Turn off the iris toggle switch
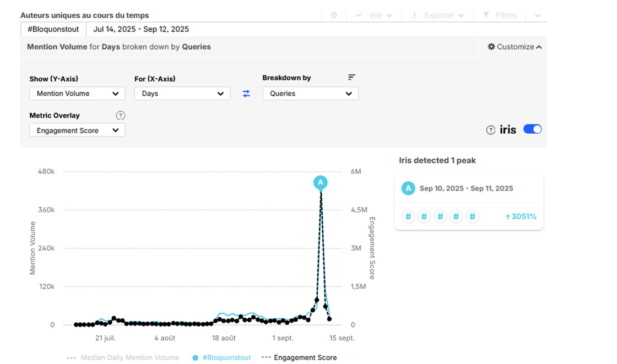The width and height of the screenshot is (617, 364). tap(532, 129)
